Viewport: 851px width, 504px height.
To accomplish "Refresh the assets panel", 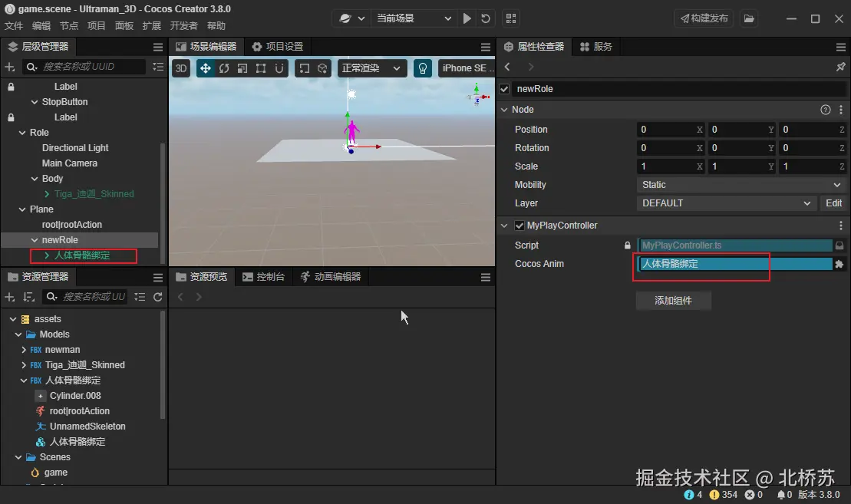I will (x=158, y=297).
